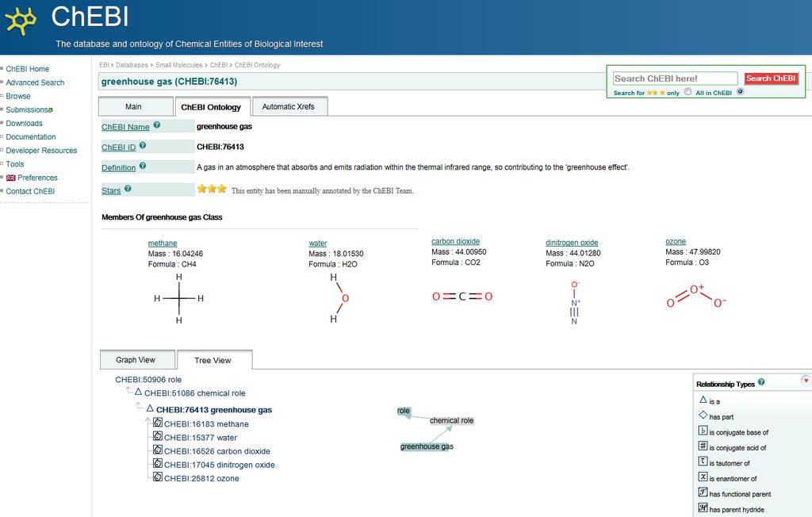Click the 'has functional parent' legend icon
Viewport: 812px width, 517px height.
tap(703, 492)
